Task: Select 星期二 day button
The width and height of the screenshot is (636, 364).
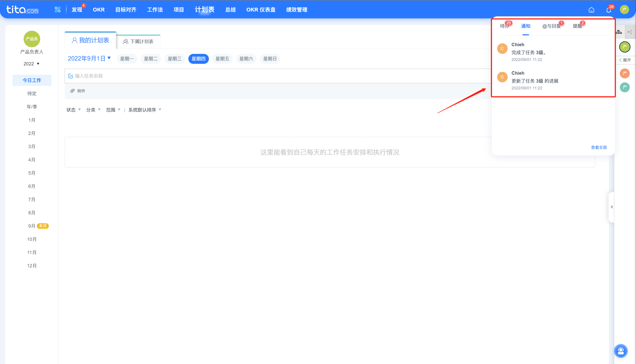Action: 151,59
